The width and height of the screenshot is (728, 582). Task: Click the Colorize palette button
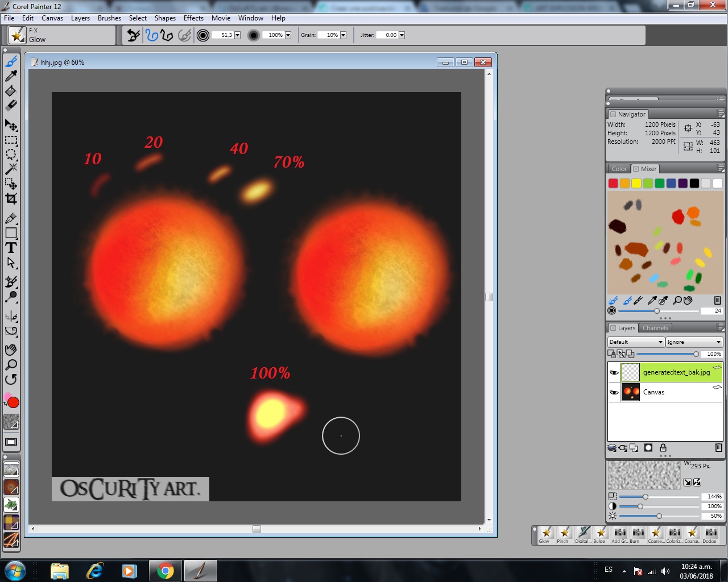[674, 535]
